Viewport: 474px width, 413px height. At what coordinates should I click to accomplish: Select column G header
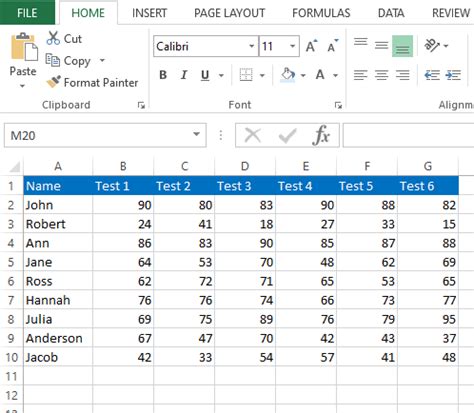[428, 166]
